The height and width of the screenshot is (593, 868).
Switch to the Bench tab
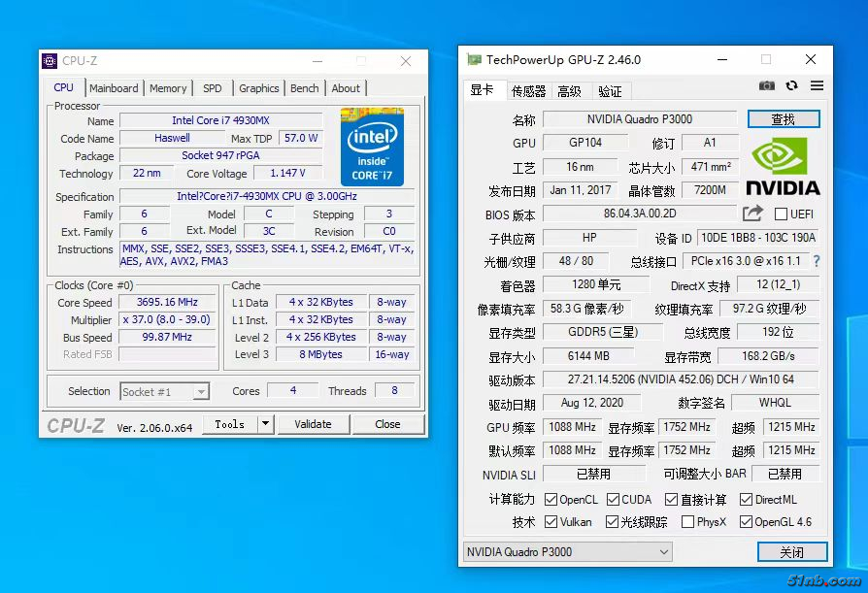click(305, 88)
